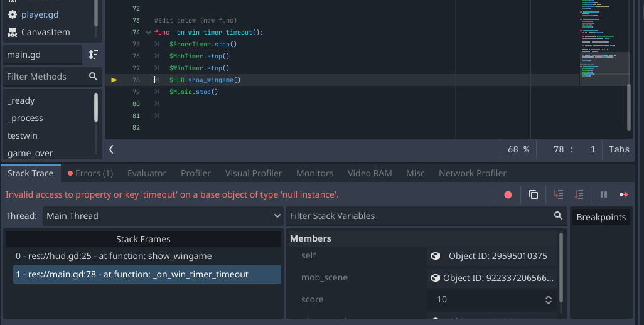Switch to the Visual Profiler tab

coord(254,173)
